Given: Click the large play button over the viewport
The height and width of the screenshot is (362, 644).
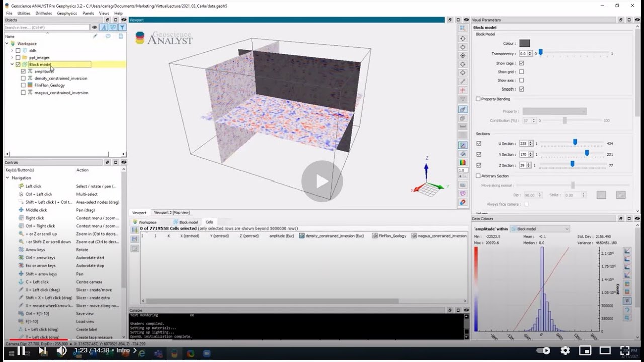Looking at the screenshot, I should (x=322, y=182).
